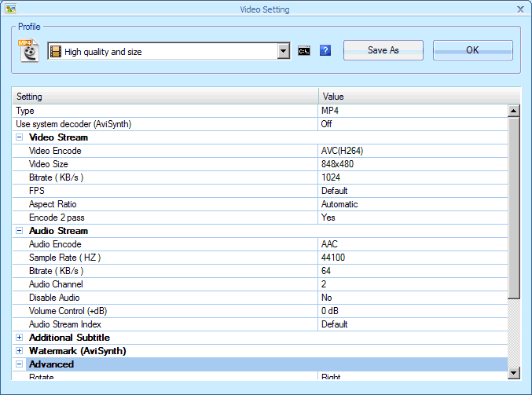Image resolution: width=532 pixels, height=395 pixels.
Task: Click the AVC(H264) value
Action: pos(342,151)
